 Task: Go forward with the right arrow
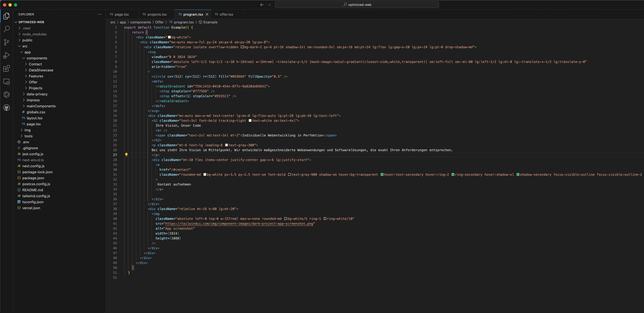269,5
